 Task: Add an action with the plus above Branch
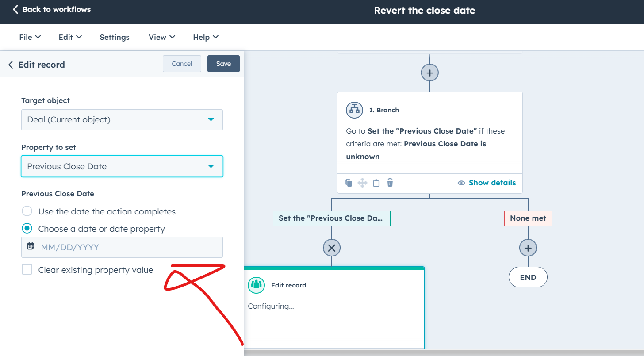429,73
